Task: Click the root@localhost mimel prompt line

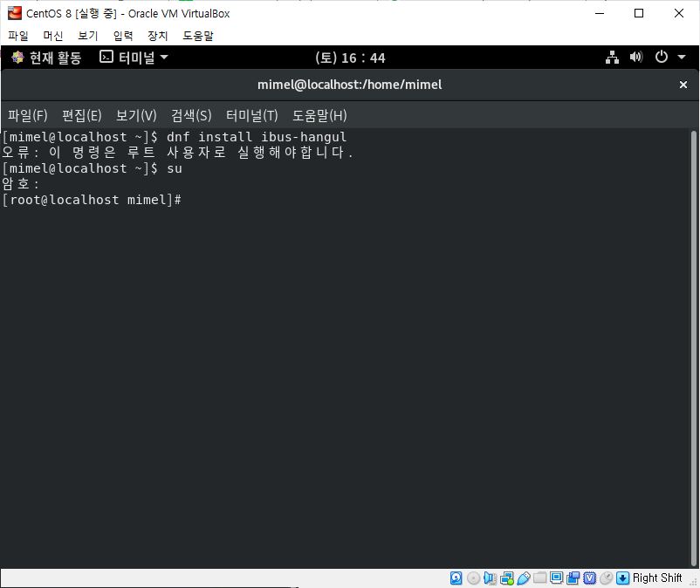Action: (x=92, y=200)
